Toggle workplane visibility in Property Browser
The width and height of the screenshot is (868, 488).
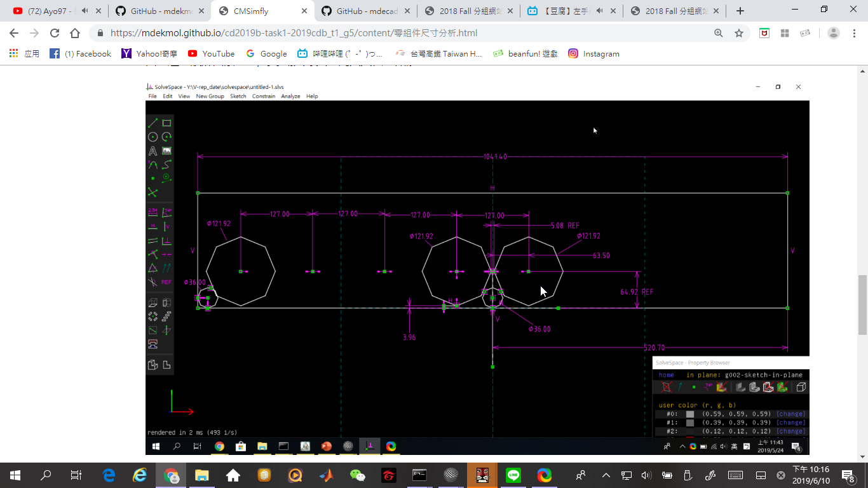point(666,387)
